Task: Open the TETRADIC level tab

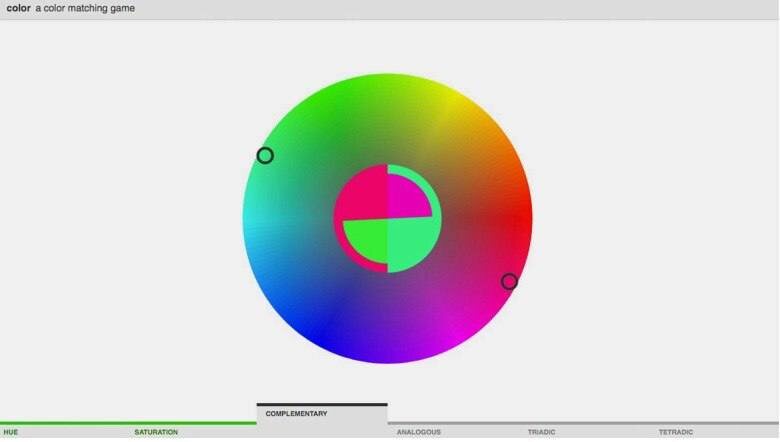Action: pyautogui.click(x=676, y=432)
